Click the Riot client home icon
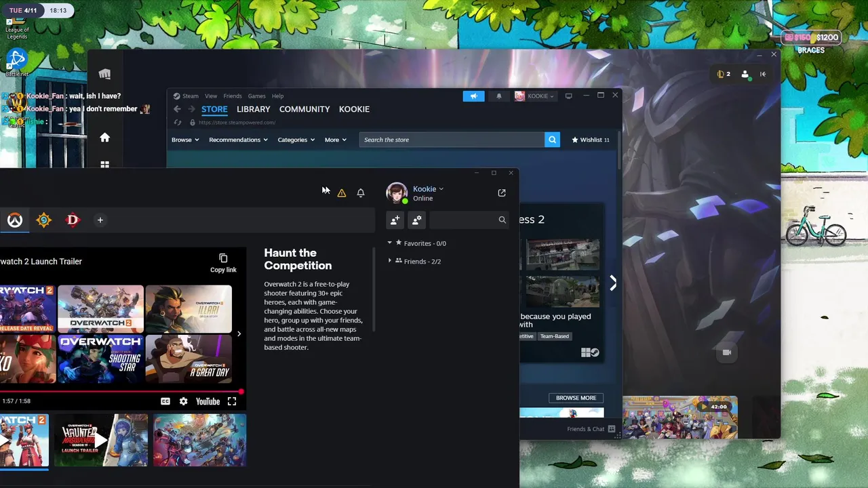This screenshot has height=488, width=868. [104, 138]
